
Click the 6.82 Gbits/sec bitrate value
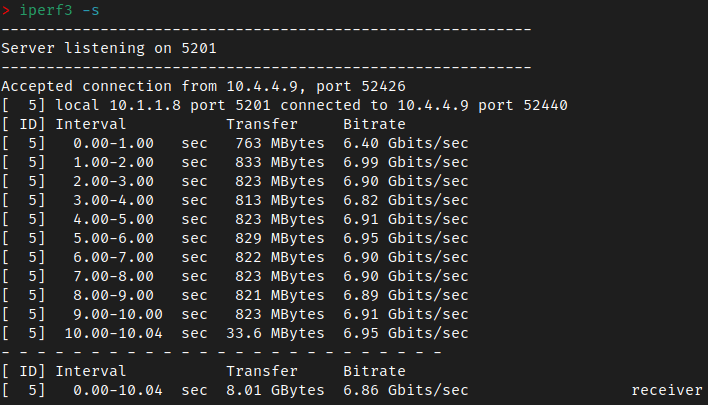coord(405,200)
